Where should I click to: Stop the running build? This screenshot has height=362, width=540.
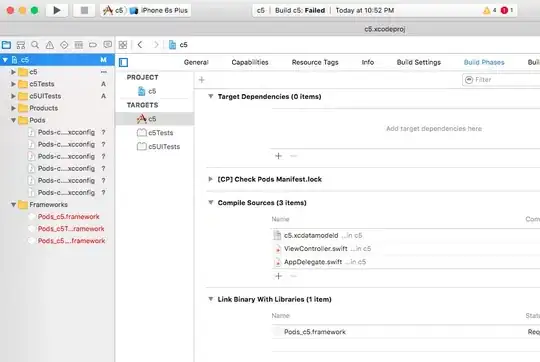(84, 10)
